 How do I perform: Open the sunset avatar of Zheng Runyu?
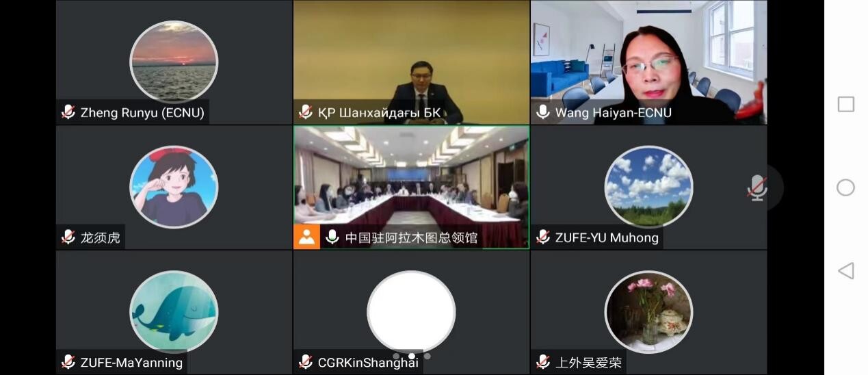pyautogui.click(x=174, y=62)
